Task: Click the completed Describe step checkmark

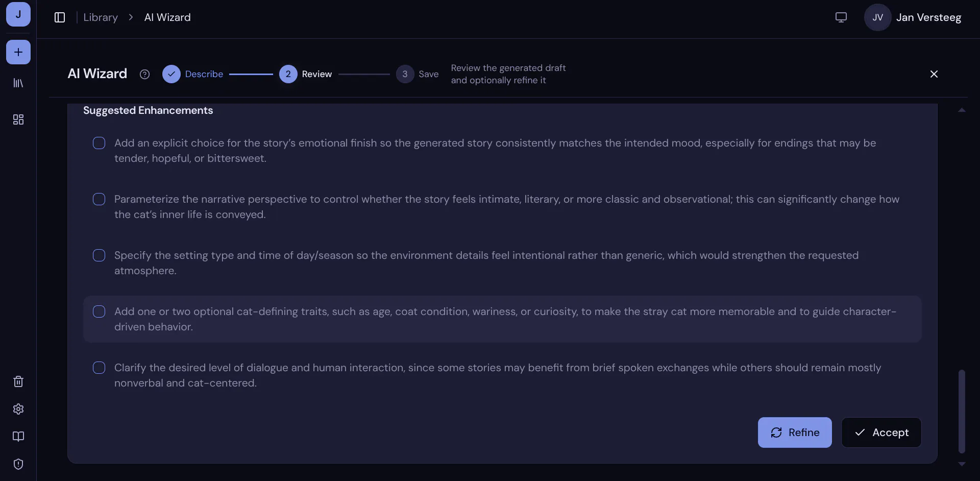Action: [171, 74]
